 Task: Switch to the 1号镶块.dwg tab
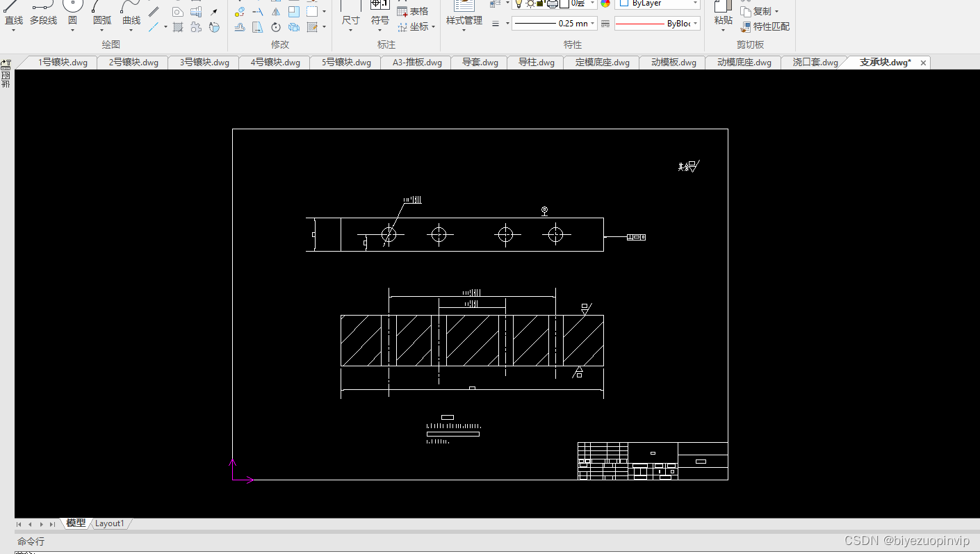(63, 63)
